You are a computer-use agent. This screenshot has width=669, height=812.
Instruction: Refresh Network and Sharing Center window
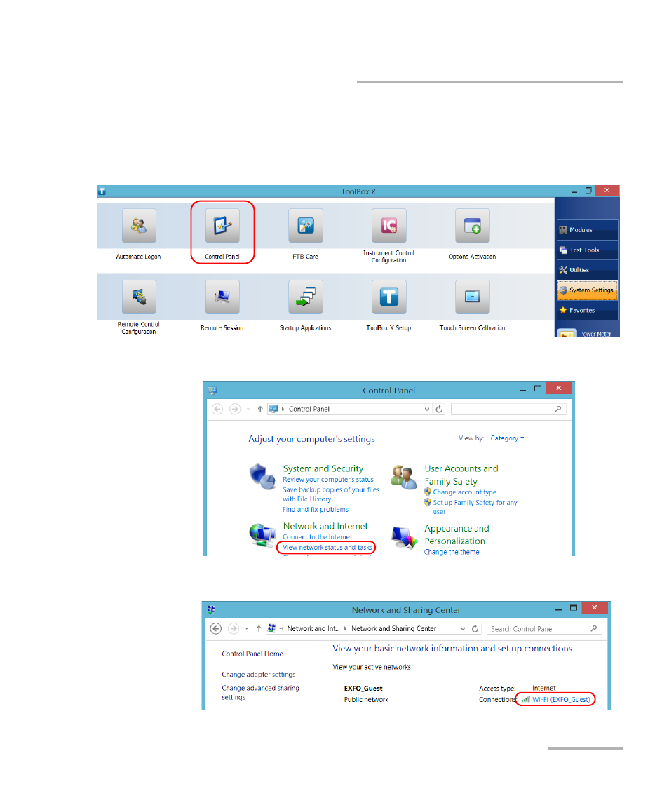[x=475, y=629]
